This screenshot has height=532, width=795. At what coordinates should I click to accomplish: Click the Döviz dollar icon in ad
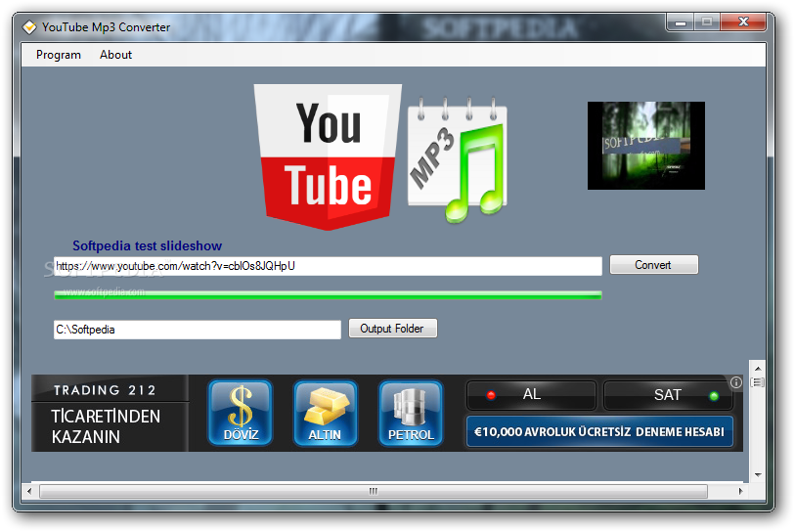tap(241, 414)
